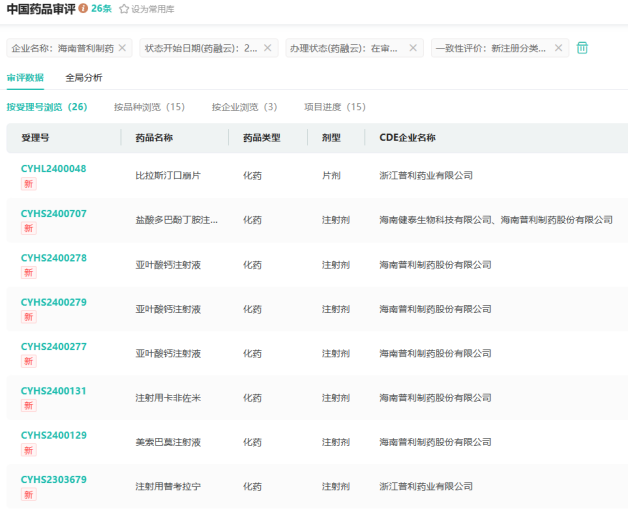Screen dimensions: 629x516
Task: Click the info icon beside 中国药品审评 title
Action: point(83,9)
